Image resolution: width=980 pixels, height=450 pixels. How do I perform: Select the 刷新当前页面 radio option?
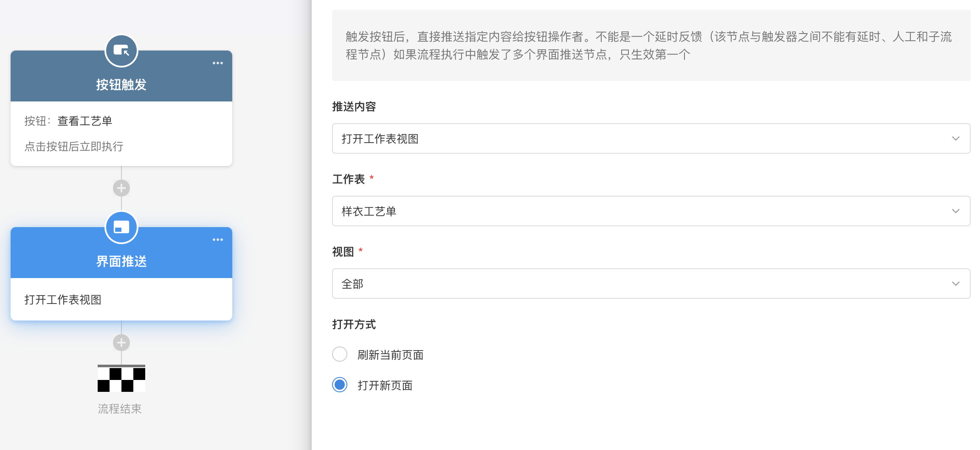tap(340, 354)
